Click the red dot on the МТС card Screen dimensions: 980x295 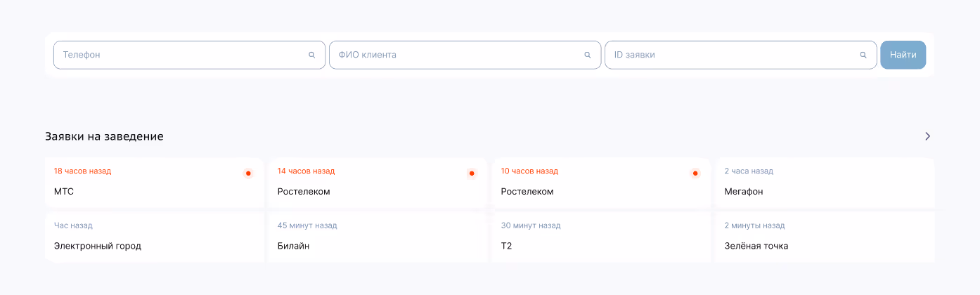[248, 173]
